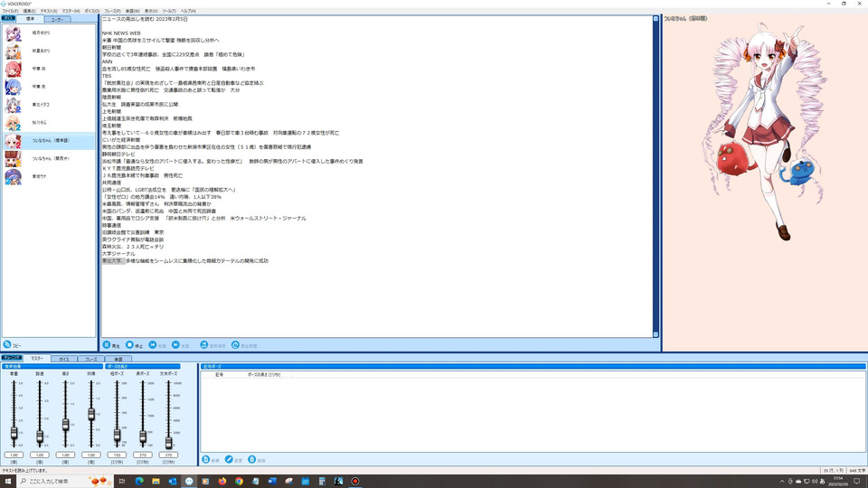This screenshot has width=868, height=488.
Task: Click the 短ポーズ slider handle
Action: point(117,435)
